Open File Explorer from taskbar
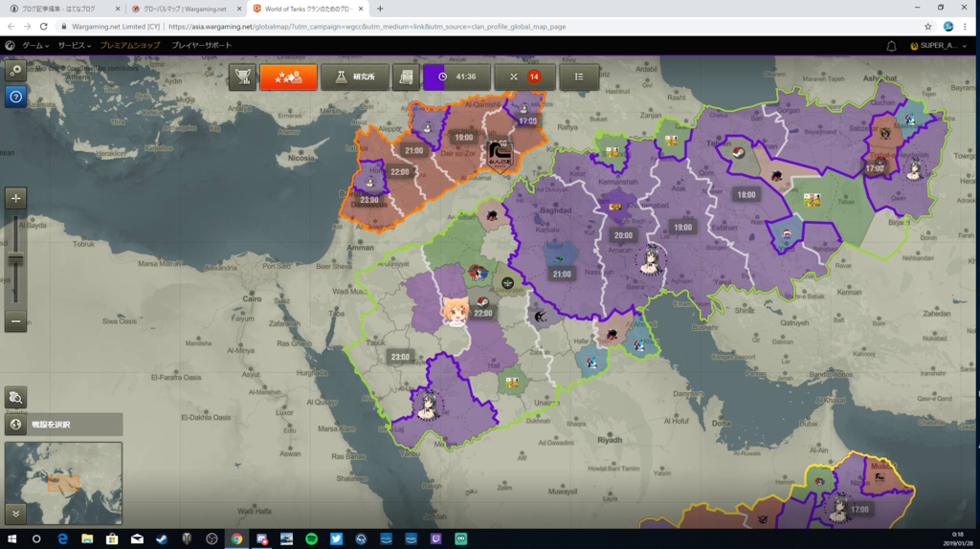 click(x=87, y=539)
